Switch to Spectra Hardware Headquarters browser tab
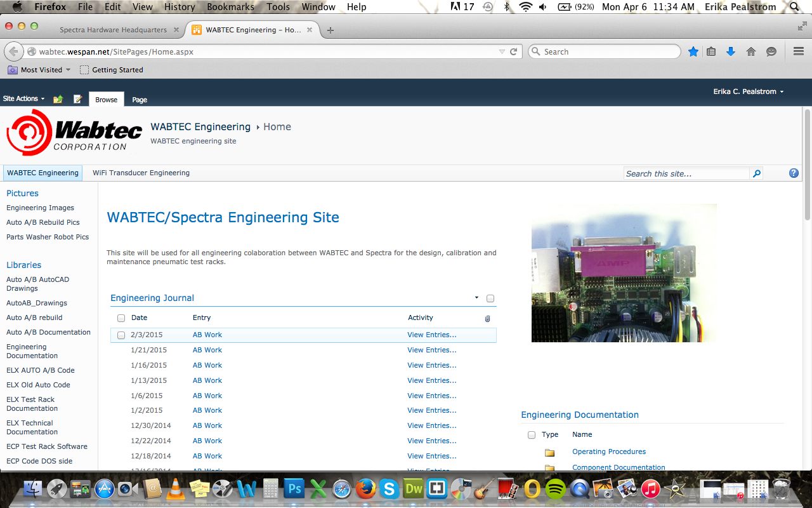 coord(113,30)
